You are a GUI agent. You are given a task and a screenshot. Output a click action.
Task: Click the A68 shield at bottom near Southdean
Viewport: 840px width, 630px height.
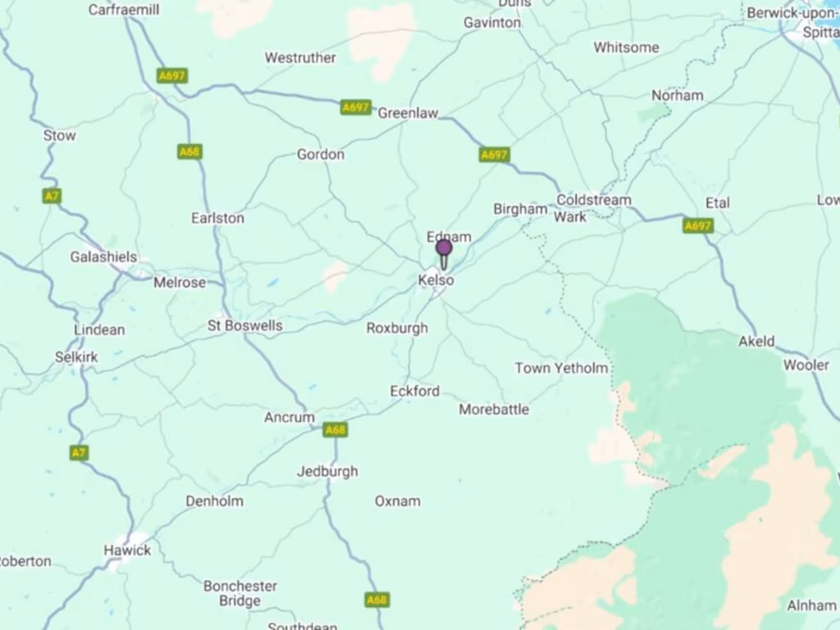[377, 600]
